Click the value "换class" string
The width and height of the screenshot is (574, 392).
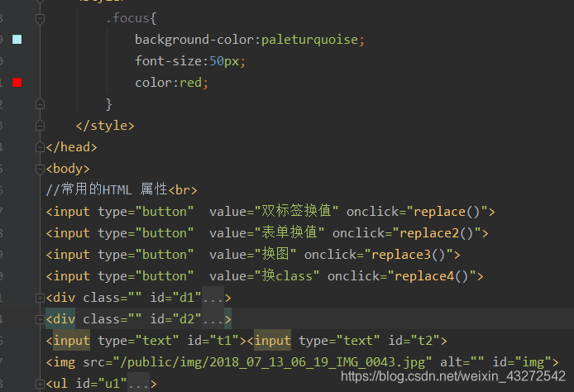[x=287, y=276]
